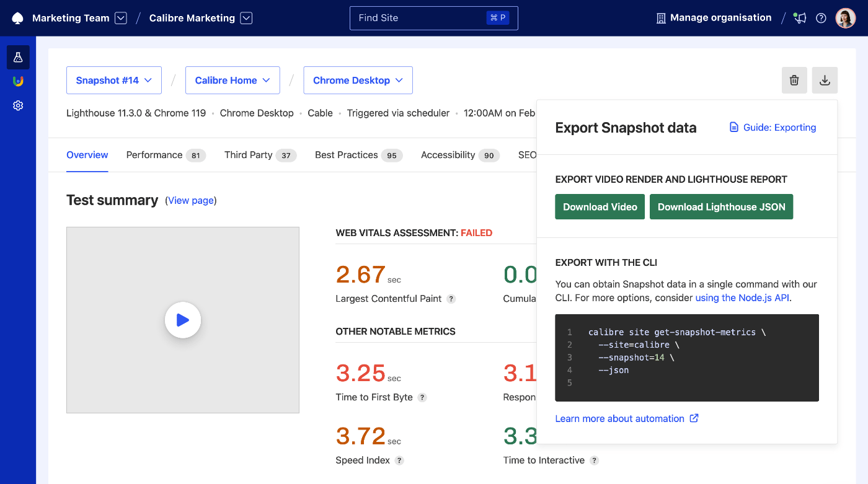Expand the Calibre Home page selector
Image resolution: width=868 pixels, height=484 pixels.
(232, 80)
